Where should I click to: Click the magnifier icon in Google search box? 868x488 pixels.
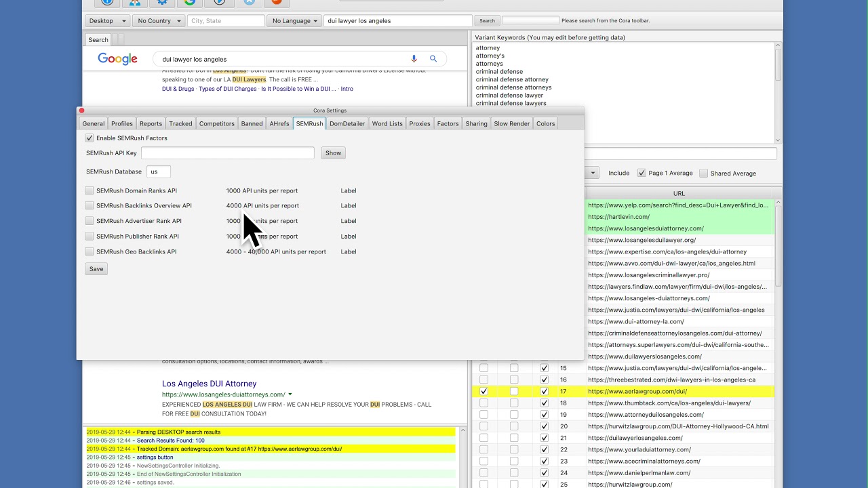433,59
